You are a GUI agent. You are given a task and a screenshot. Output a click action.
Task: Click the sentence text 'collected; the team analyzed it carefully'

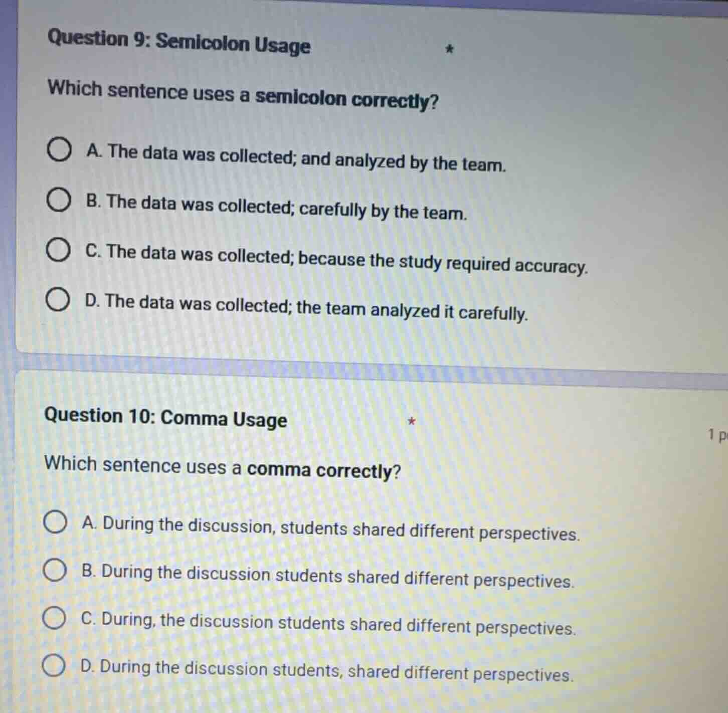coord(306,307)
